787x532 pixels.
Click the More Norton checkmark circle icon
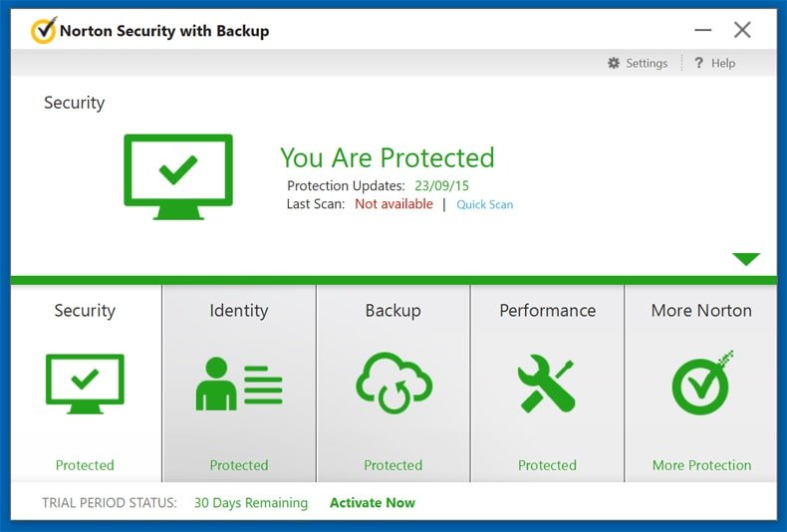click(x=702, y=383)
